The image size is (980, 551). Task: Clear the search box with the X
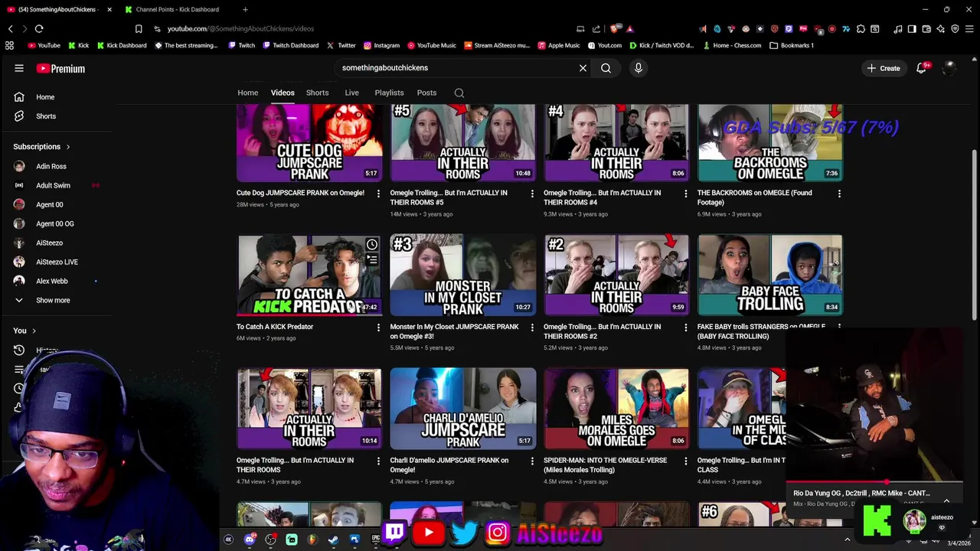[x=583, y=68]
